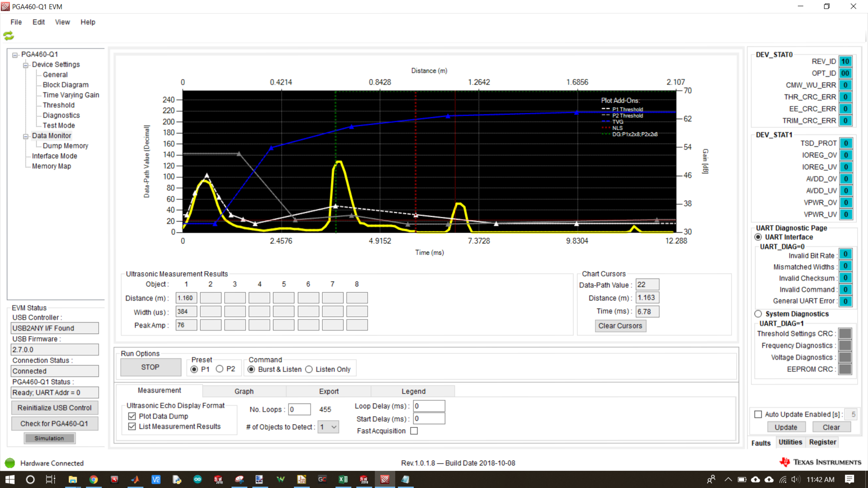868x488 pixels.
Task: Click Reinitialize USB Control button
Action: coord(55,408)
